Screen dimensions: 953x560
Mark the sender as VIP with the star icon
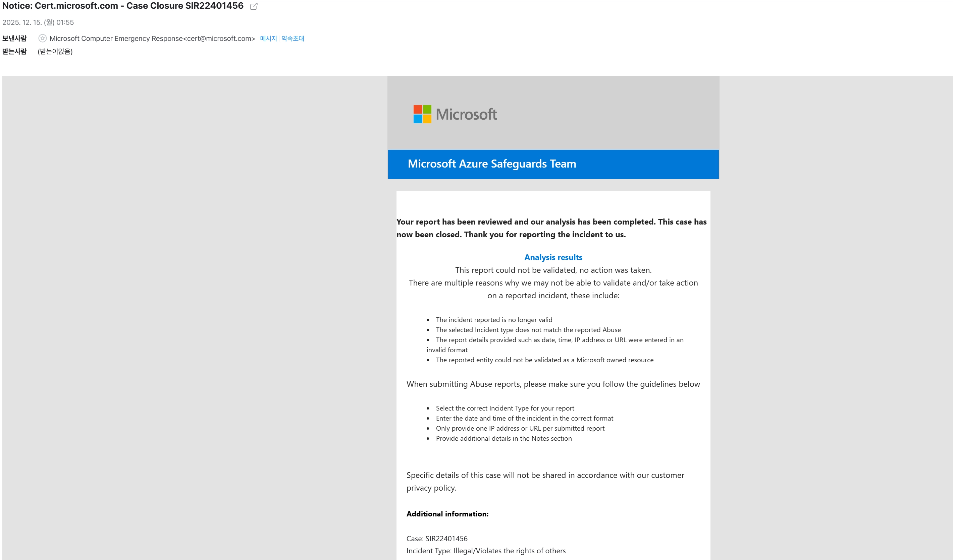[43, 38]
